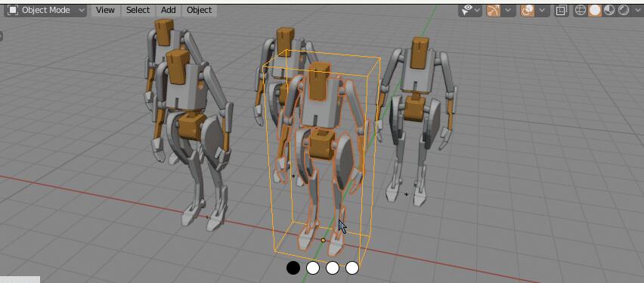Viewport: 644px width, 283px height.
Task: Switch to Wireframe shading
Action: click(x=580, y=11)
